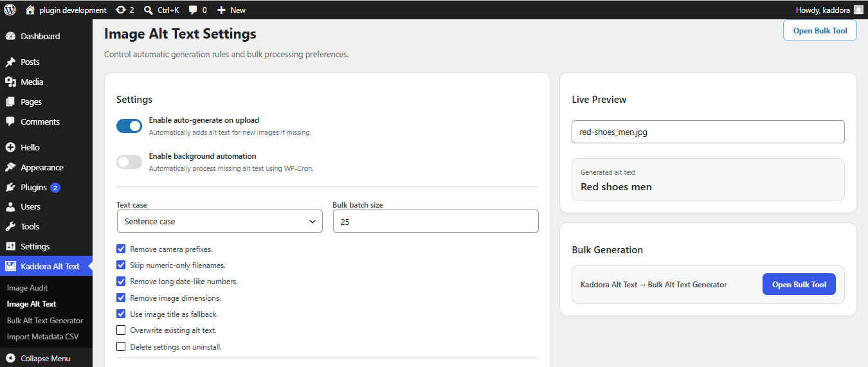
Task: Click the search magnifier icon
Action: coord(149,10)
